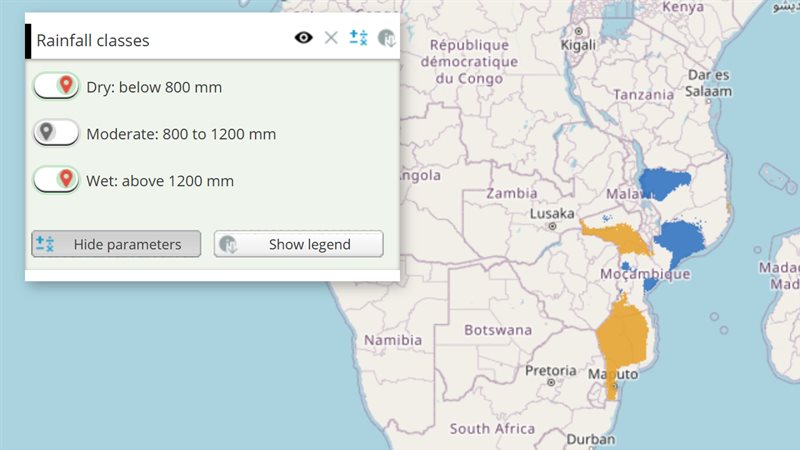Click the Pretoria city marker on map
Viewport: 800px width, 450px height.
551,382
